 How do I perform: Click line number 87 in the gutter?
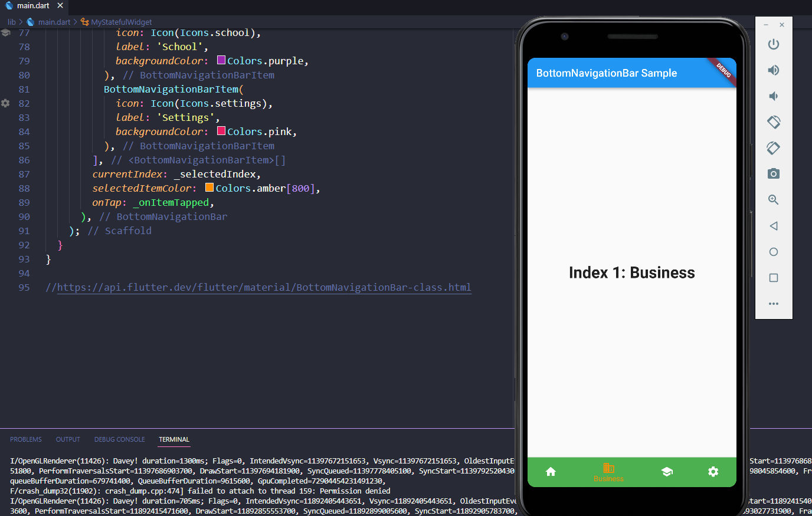24,174
